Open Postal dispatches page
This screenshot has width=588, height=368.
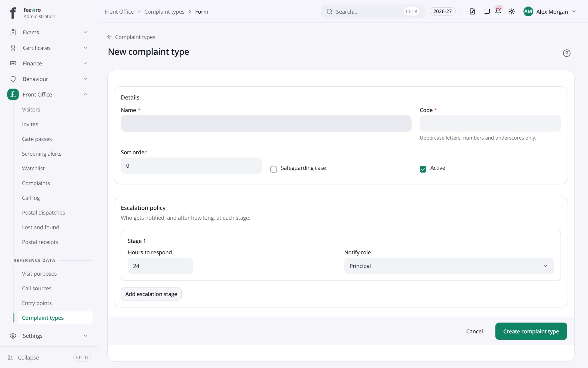[x=43, y=213]
